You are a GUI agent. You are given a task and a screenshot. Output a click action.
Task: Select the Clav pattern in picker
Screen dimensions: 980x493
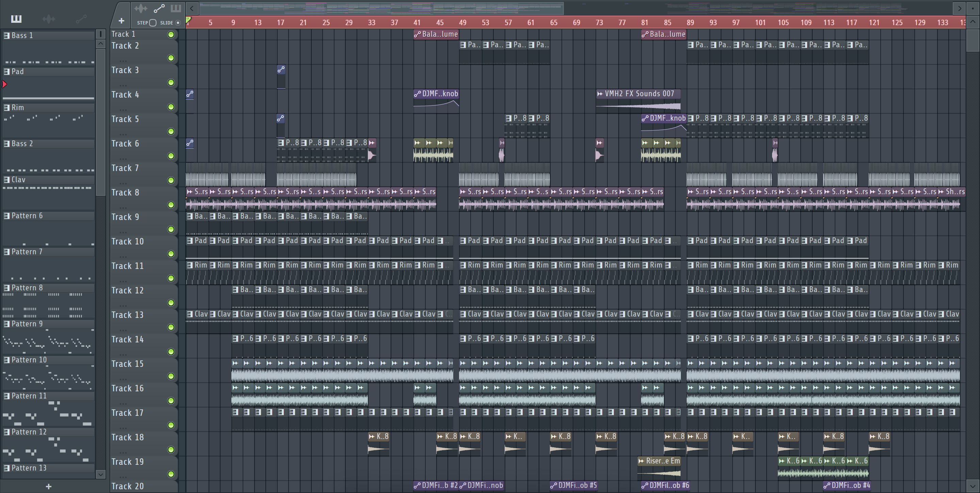(x=49, y=180)
